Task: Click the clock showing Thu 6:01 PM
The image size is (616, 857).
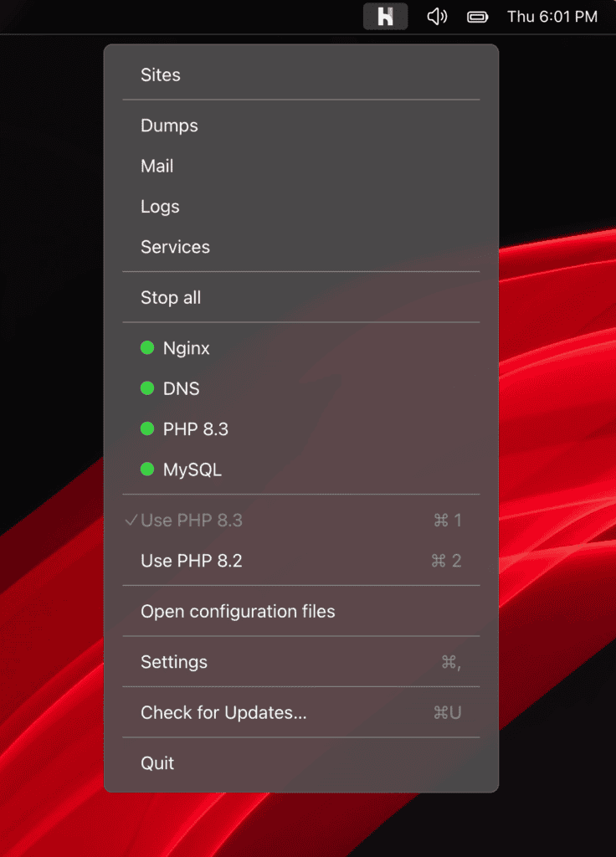Action: [x=552, y=17]
